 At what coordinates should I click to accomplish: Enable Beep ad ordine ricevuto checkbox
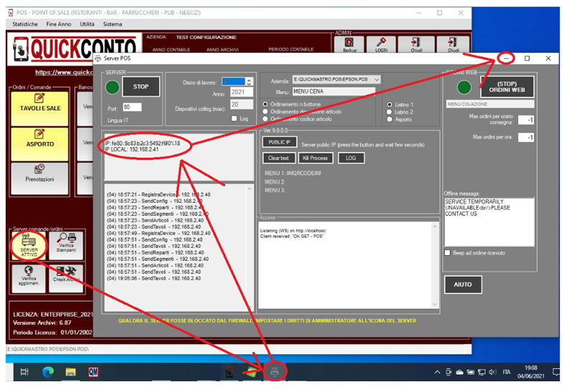447,253
